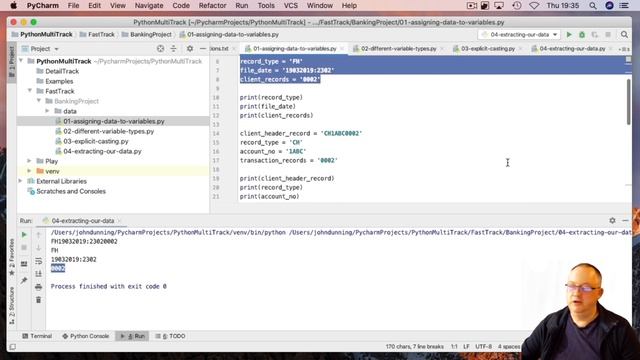Image resolution: width=640 pixels, height=360 pixels.
Task: Select 03-explicit-casting.py in project tree
Action: [96, 141]
